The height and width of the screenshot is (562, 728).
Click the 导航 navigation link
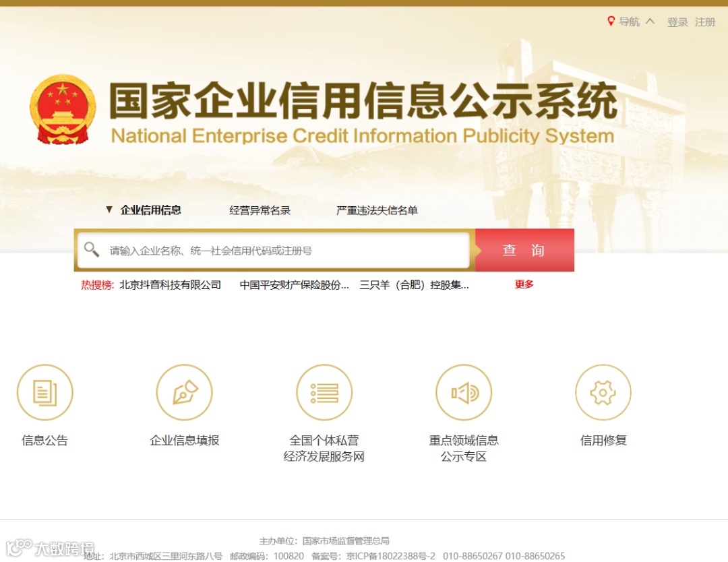tap(629, 22)
